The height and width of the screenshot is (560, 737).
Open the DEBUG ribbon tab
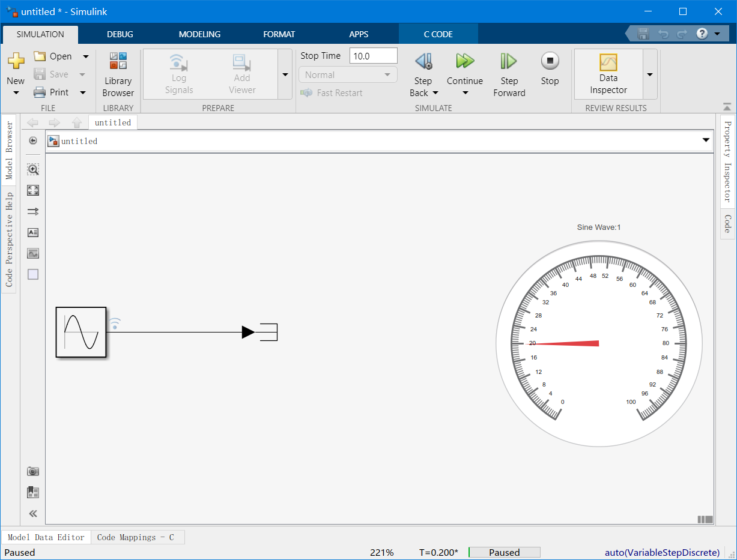(x=120, y=34)
